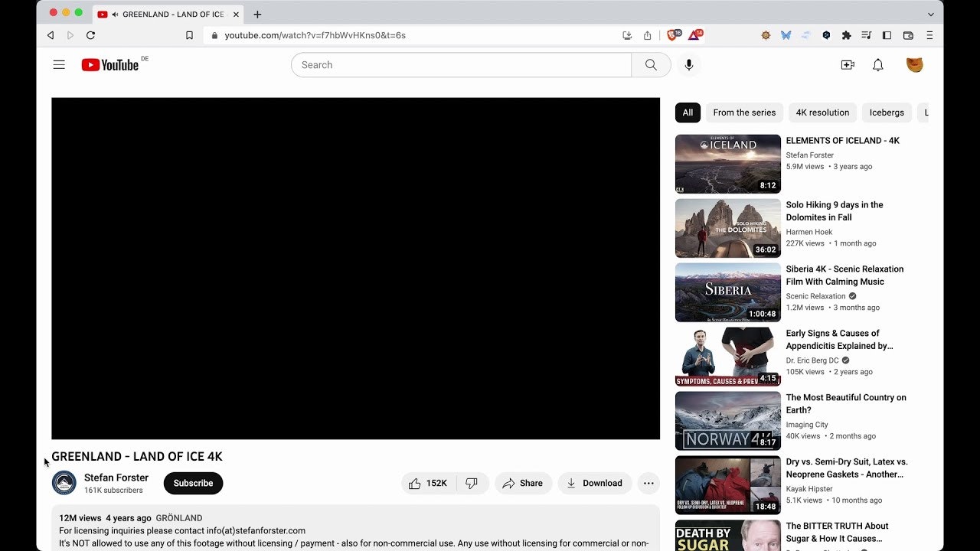This screenshot has height=551, width=980.
Task: Open Brave Shields lion icon
Action: click(x=673, y=34)
